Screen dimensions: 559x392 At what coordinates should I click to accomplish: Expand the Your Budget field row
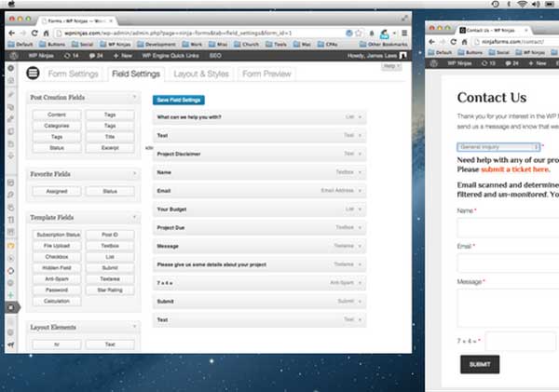pos(360,210)
